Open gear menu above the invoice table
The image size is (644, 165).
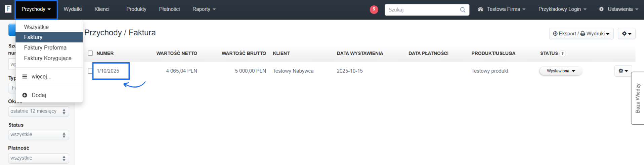[x=626, y=34]
